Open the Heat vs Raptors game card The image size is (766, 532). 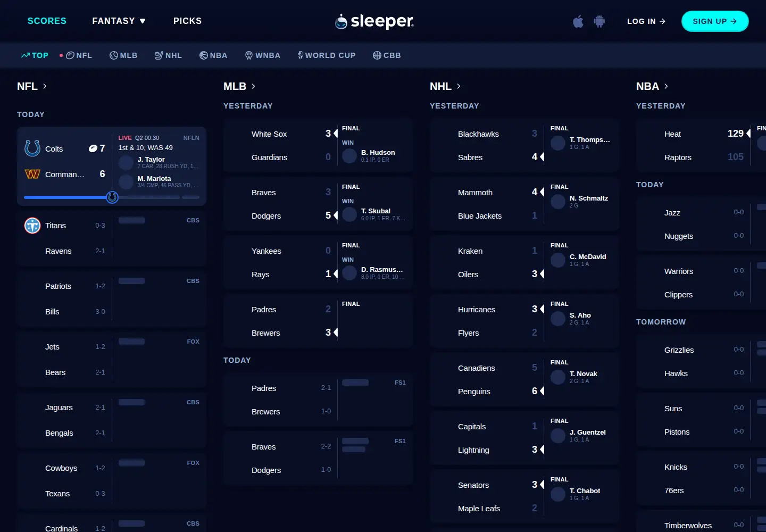click(x=701, y=146)
